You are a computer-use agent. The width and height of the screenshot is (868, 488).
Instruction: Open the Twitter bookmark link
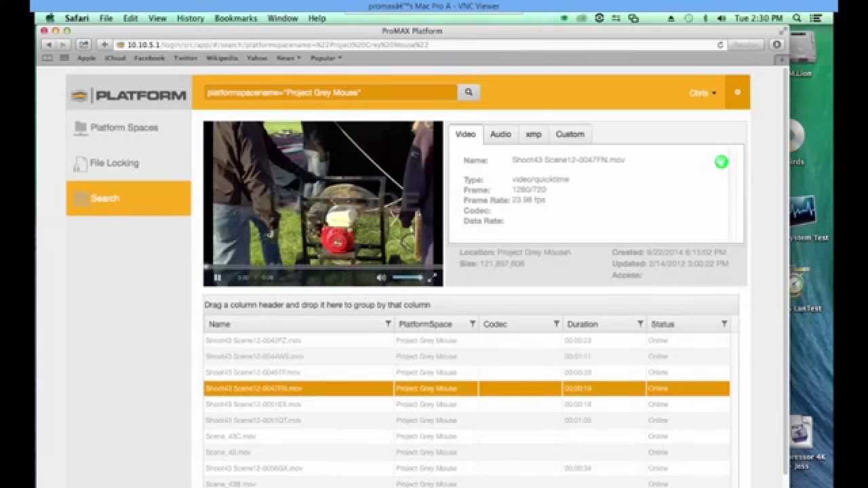185,58
